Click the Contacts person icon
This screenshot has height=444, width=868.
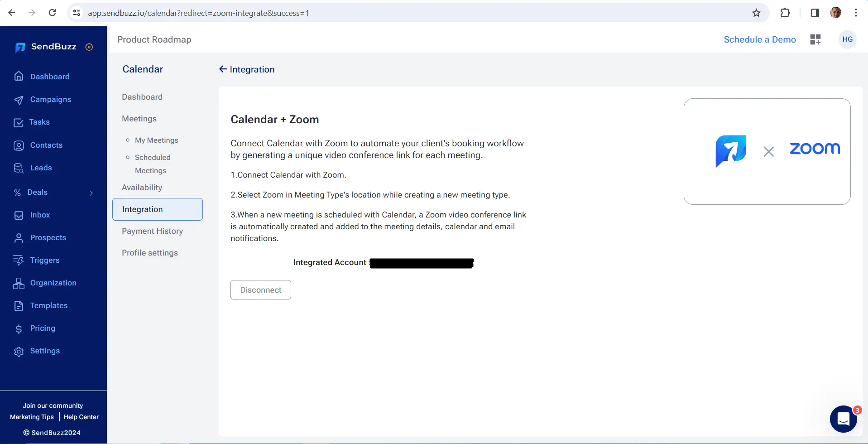19,145
